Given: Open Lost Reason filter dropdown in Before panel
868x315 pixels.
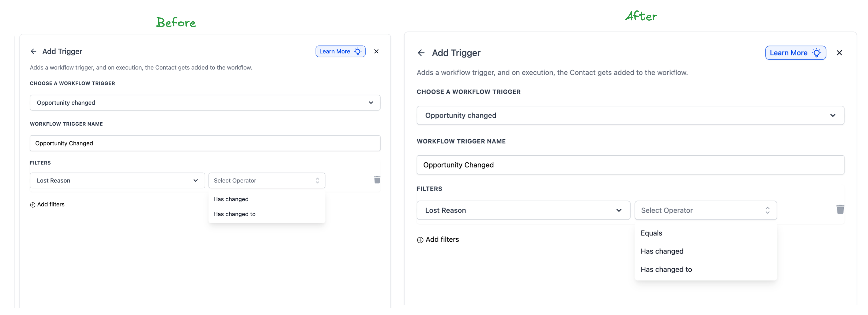Looking at the screenshot, I should point(117,180).
